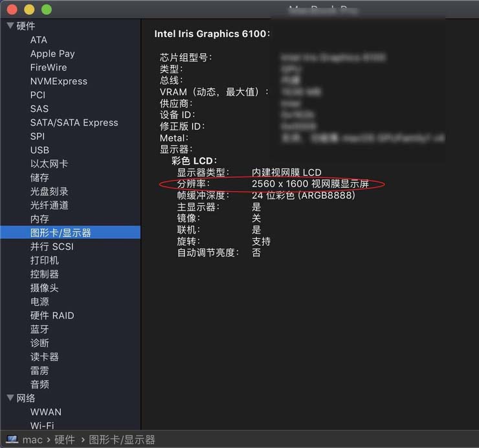The height and width of the screenshot is (448, 479).
Task: Click the 旋转 value 支持
Action: click(x=262, y=241)
